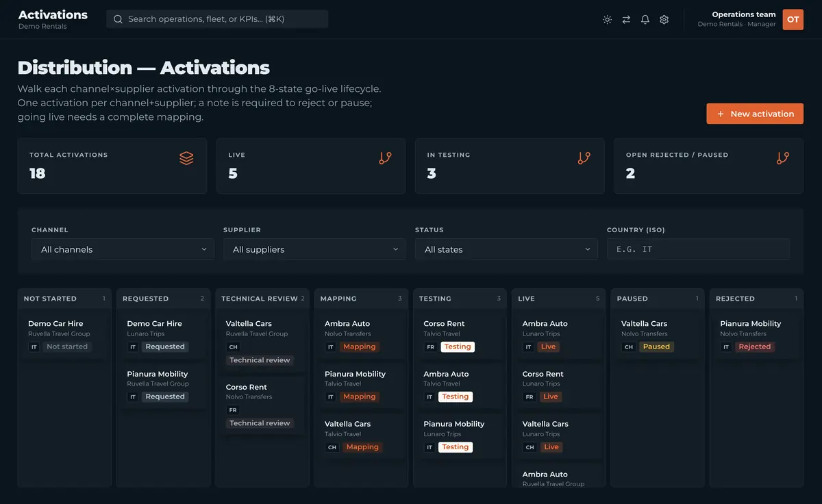Open Pianura Mobility card in Testing column
Viewport: 822px width, 504px height.
pyautogui.click(x=460, y=436)
